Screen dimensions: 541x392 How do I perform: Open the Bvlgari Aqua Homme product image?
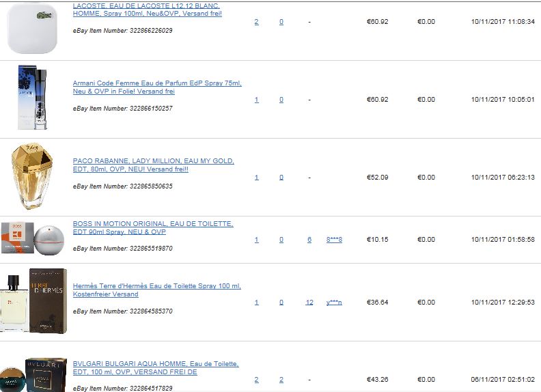point(33,374)
